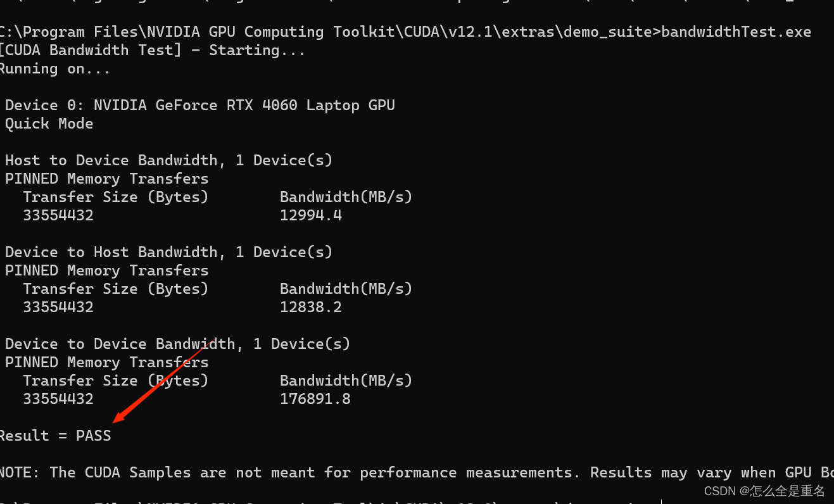Click the 12994.4 bandwidth value
The width and height of the screenshot is (834, 504).
tap(310, 215)
